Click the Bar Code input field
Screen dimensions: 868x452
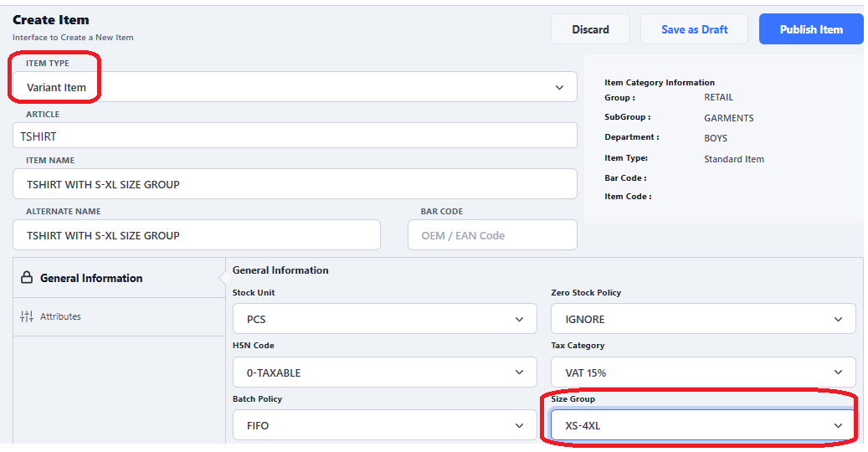[x=492, y=235]
